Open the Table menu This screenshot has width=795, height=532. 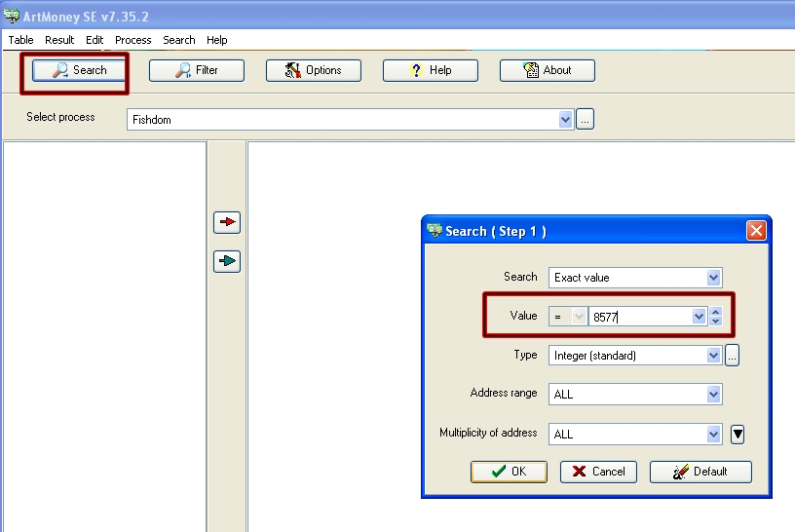[x=20, y=40]
